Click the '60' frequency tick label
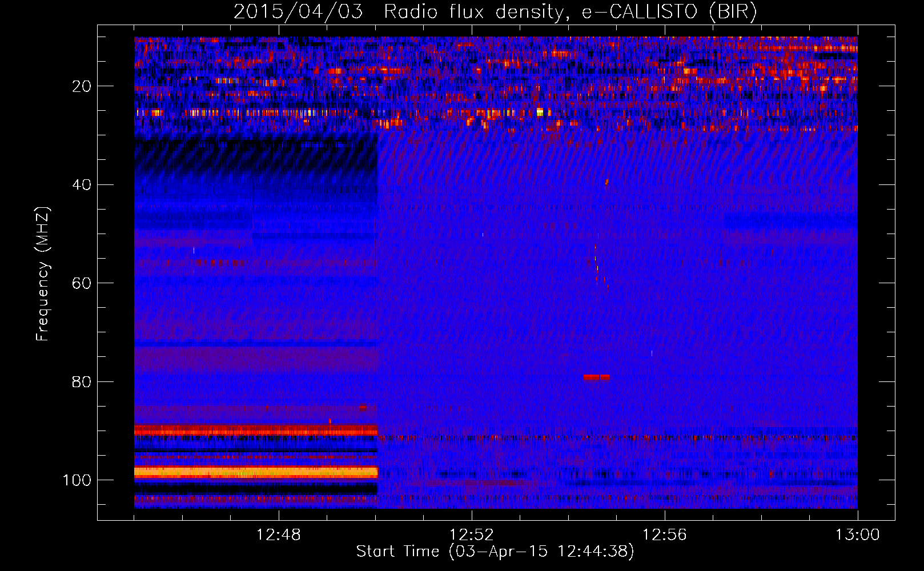 [82, 283]
